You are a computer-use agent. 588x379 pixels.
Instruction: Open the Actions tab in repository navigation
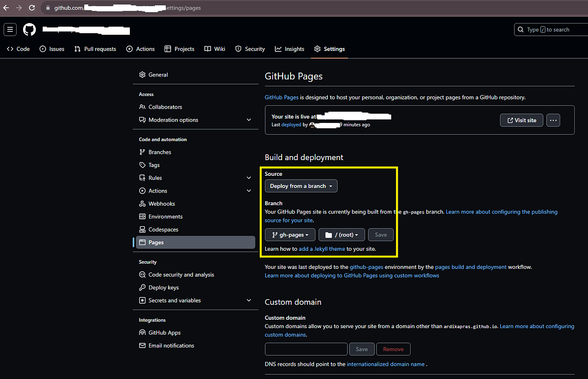click(x=140, y=49)
